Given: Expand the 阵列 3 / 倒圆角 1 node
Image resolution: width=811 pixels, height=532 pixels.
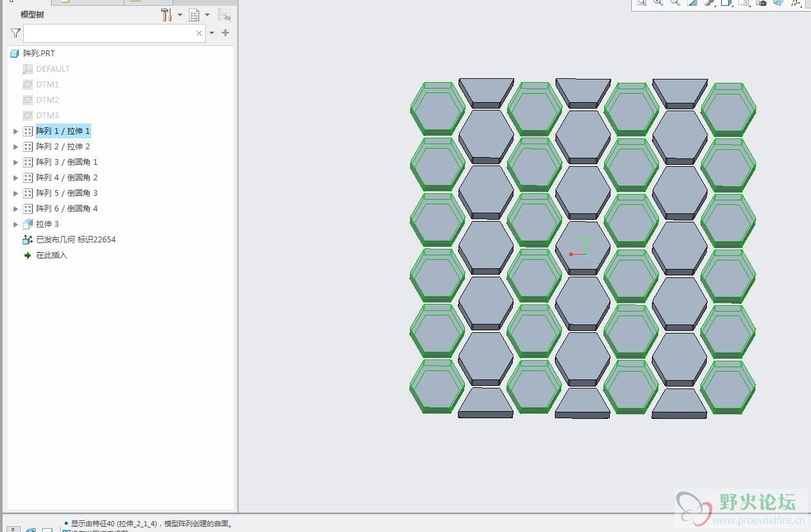Looking at the screenshot, I should (16, 162).
